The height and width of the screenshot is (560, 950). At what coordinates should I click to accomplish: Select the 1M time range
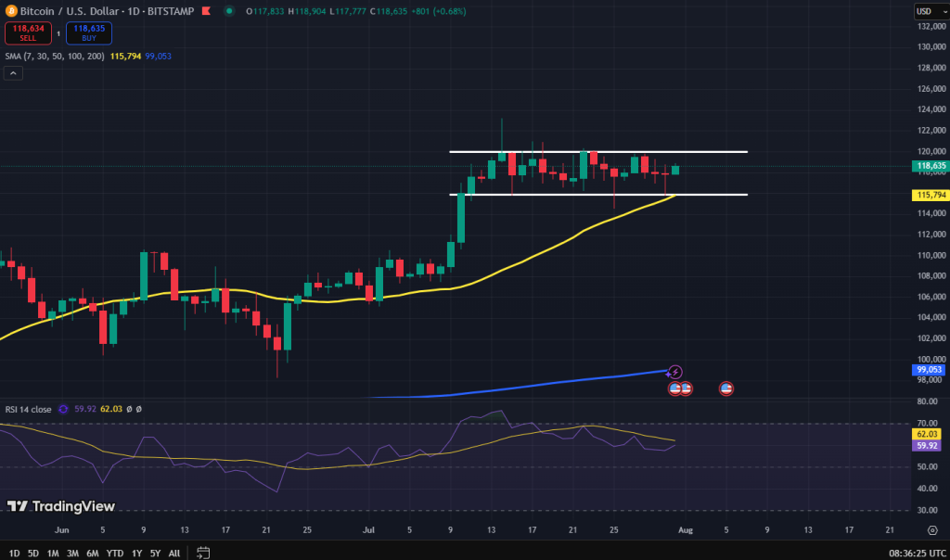click(53, 554)
